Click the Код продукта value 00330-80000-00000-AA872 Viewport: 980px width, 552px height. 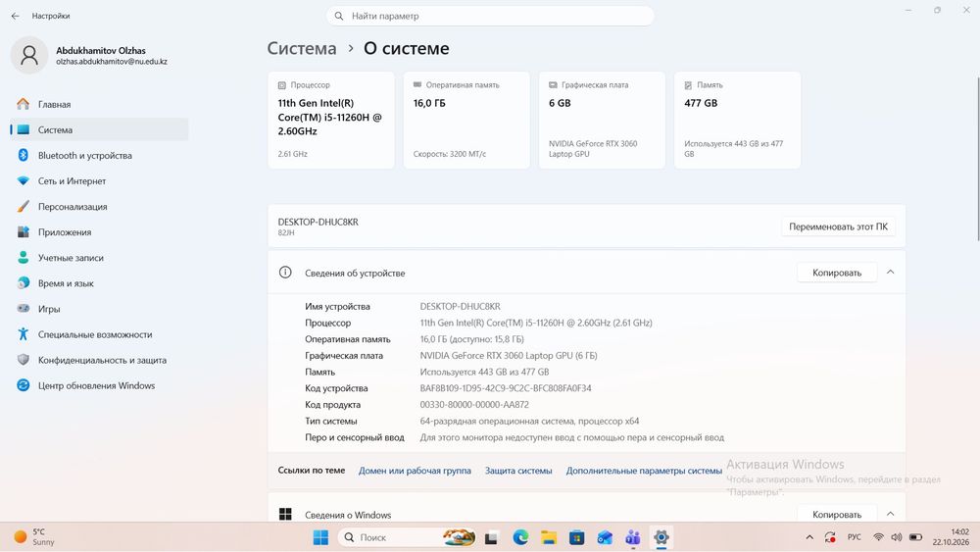point(474,405)
